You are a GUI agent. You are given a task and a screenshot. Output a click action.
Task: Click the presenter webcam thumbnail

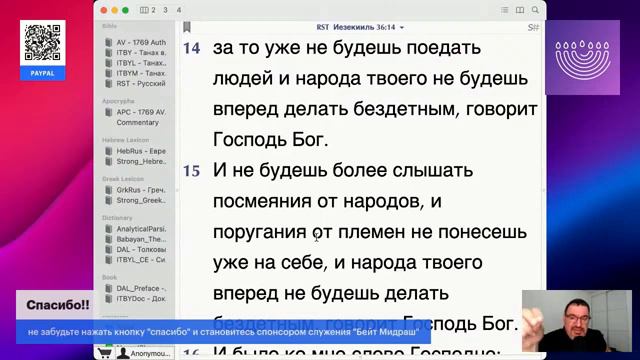tap(577, 321)
